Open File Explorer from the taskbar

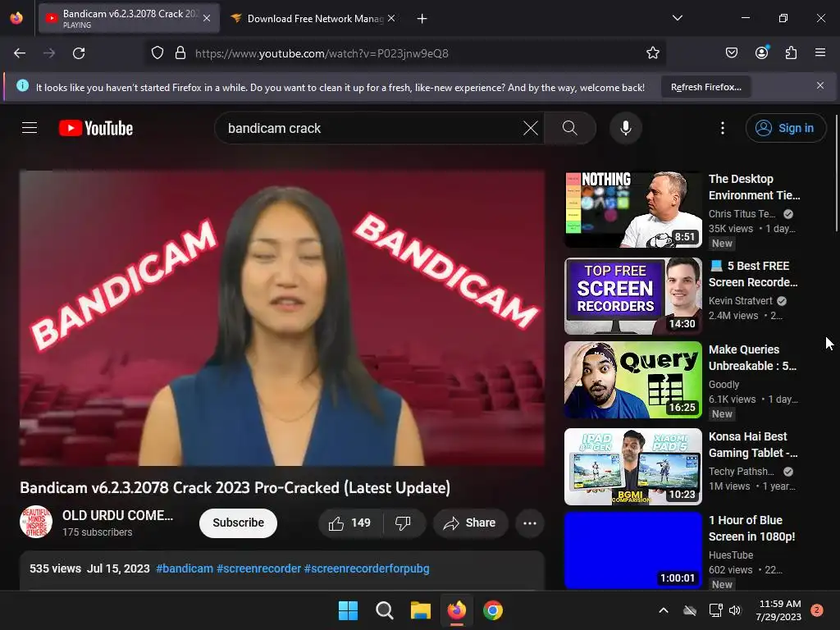click(421, 610)
